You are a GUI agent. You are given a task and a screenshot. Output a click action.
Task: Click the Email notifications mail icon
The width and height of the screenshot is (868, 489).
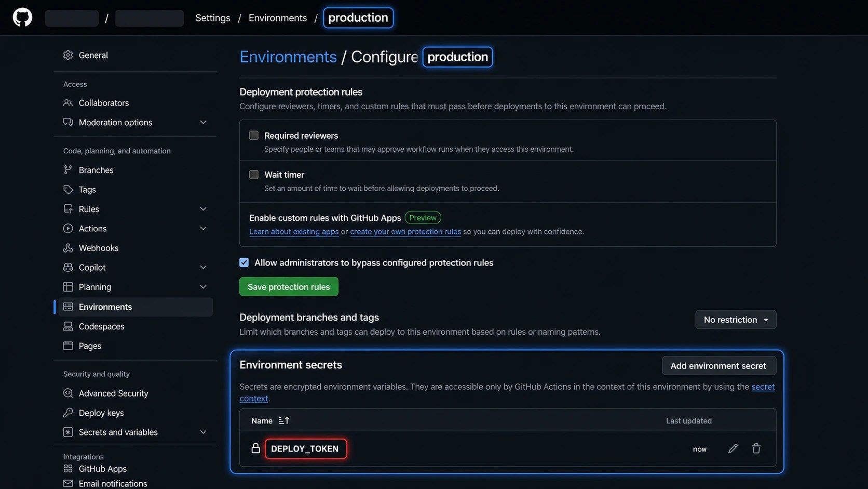click(x=68, y=483)
